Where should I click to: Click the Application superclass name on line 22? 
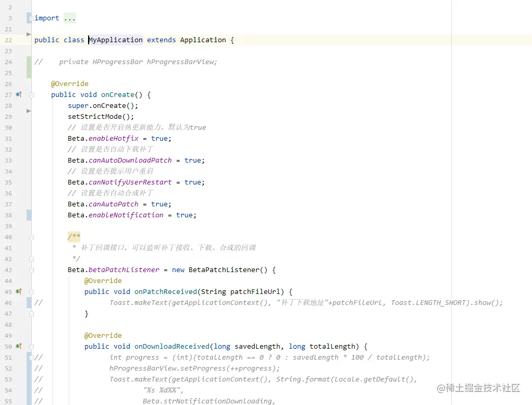(203, 40)
